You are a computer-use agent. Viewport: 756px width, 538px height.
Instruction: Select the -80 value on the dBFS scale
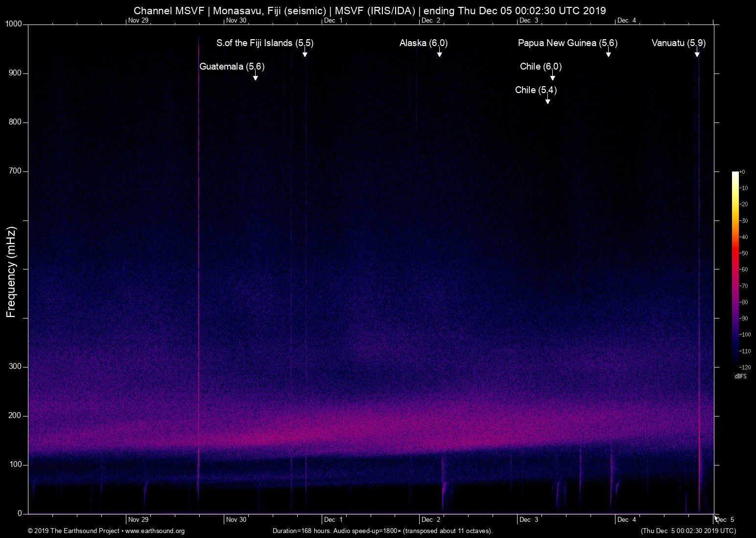click(x=744, y=302)
